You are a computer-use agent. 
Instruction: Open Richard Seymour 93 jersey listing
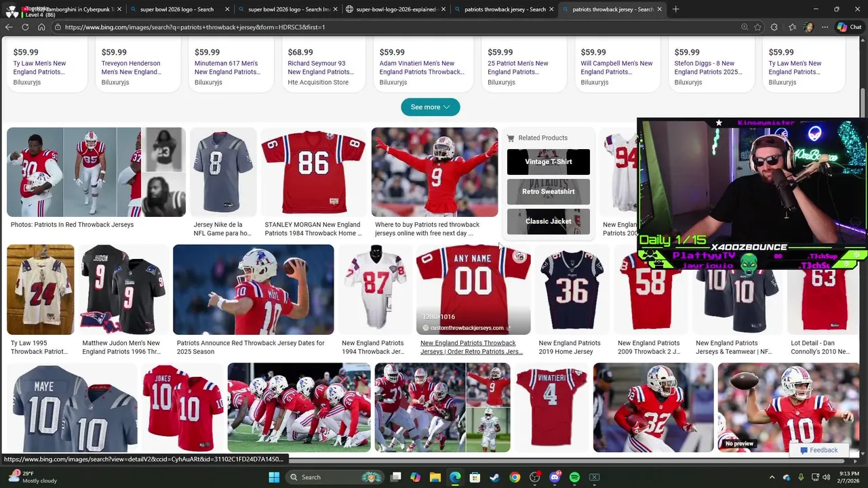coord(321,68)
